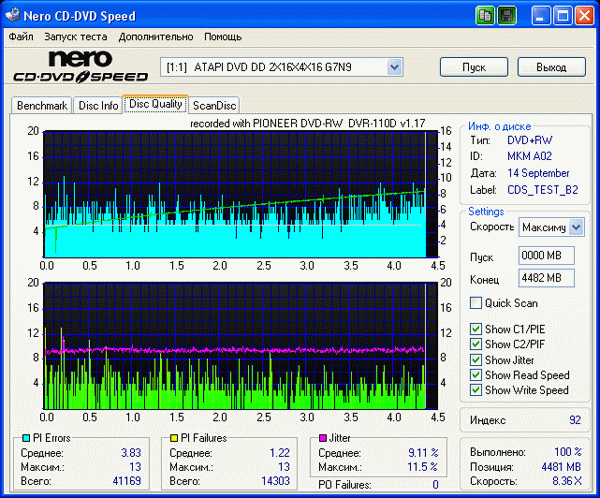Click the save floppy disk icon
This screenshot has width=600, height=498.
pyautogui.click(x=507, y=16)
